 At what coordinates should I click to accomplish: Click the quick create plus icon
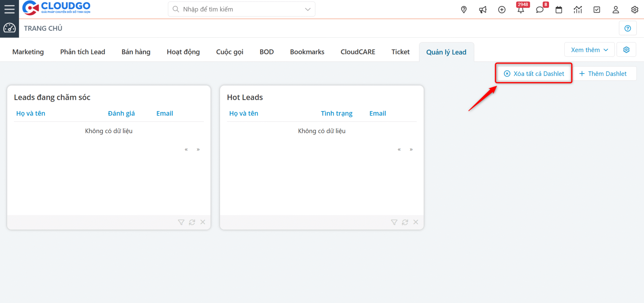[x=502, y=10]
